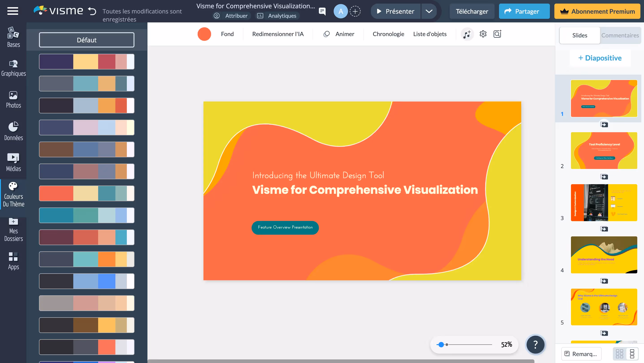Open the comments speech bubble icon

coord(322,11)
